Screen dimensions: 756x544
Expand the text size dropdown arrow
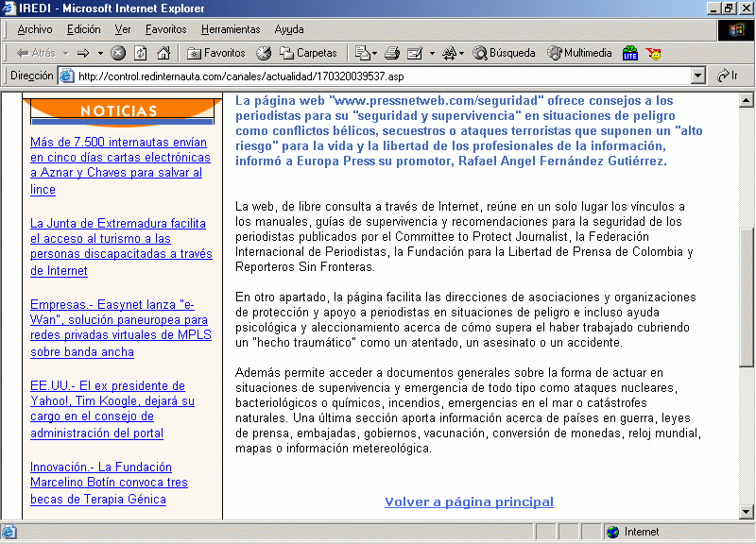pos(461,53)
